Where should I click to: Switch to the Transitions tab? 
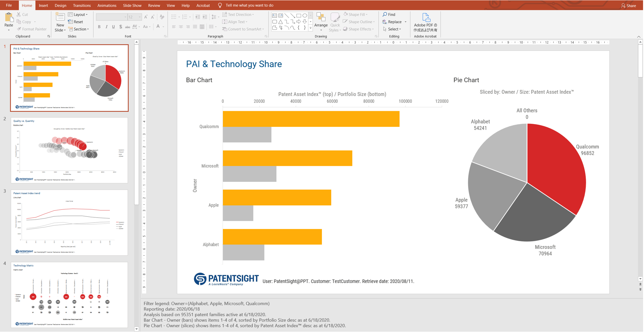[82, 5]
